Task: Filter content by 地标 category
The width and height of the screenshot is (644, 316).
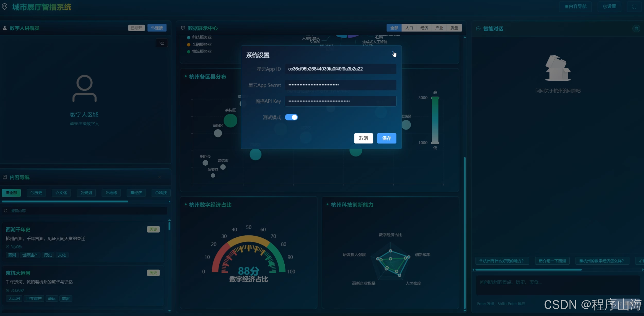Action: (x=111, y=193)
